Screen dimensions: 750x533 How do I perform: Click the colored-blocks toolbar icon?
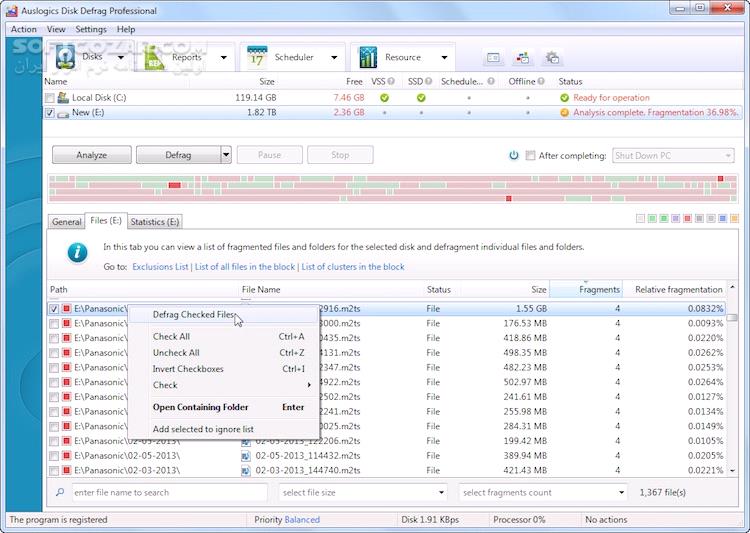(523, 58)
